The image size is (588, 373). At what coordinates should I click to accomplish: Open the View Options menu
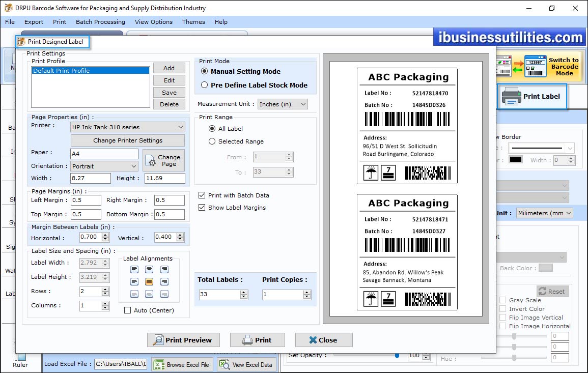(154, 22)
